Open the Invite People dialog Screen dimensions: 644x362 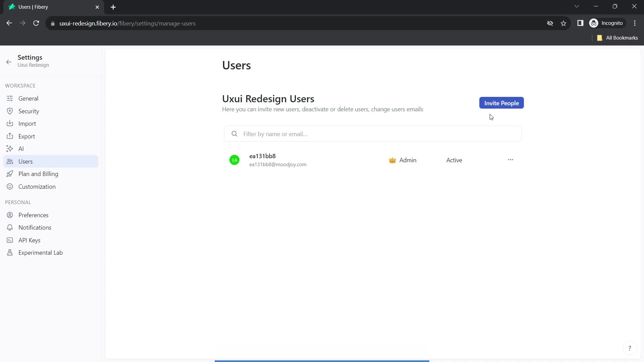[501, 103]
